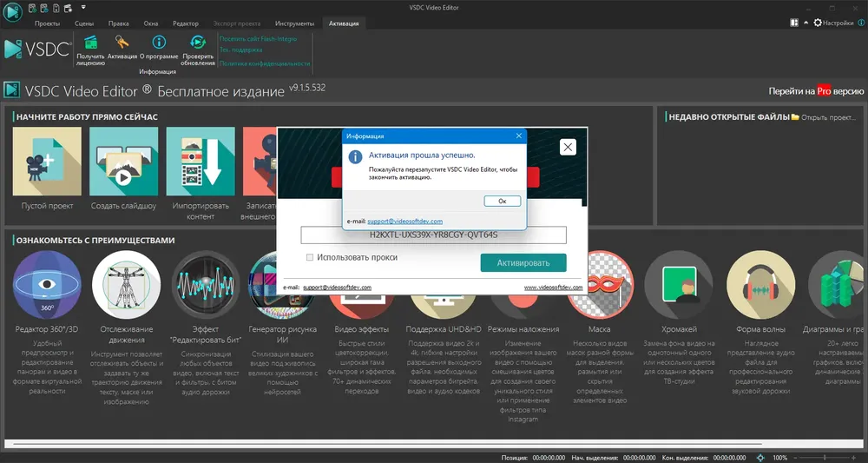The width and height of the screenshot is (868, 463).
Task: Click the version number v9.1.5.532
Action: (x=307, y=88)
